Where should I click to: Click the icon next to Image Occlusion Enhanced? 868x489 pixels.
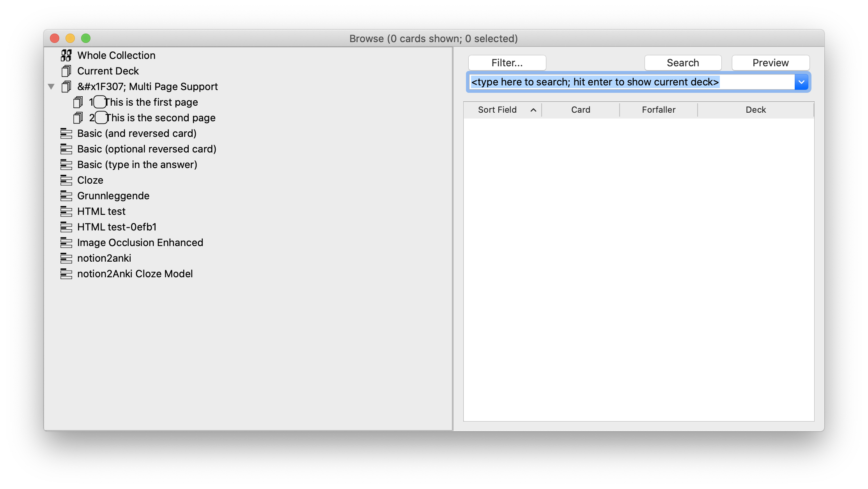coord(66,242)
